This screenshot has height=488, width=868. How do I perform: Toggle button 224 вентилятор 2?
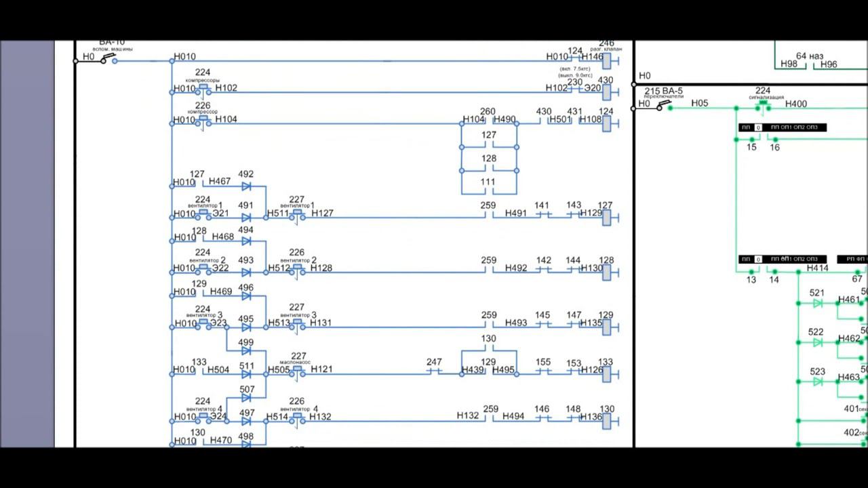(203, 269)
